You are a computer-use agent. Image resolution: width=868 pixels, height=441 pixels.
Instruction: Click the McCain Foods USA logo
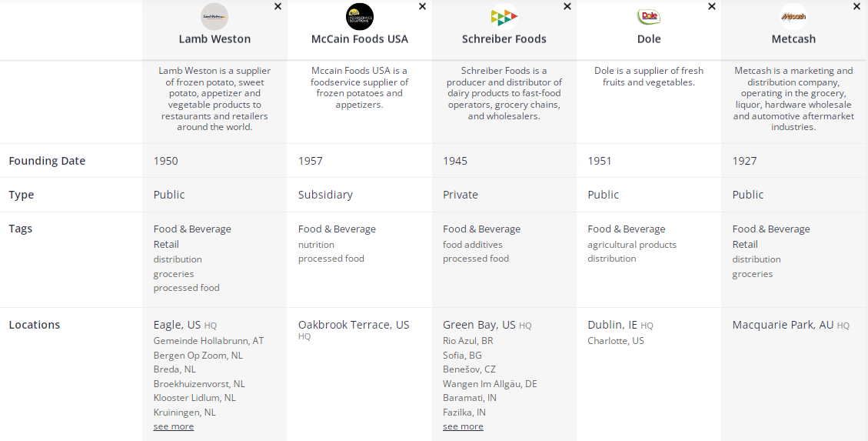(359, 16)
